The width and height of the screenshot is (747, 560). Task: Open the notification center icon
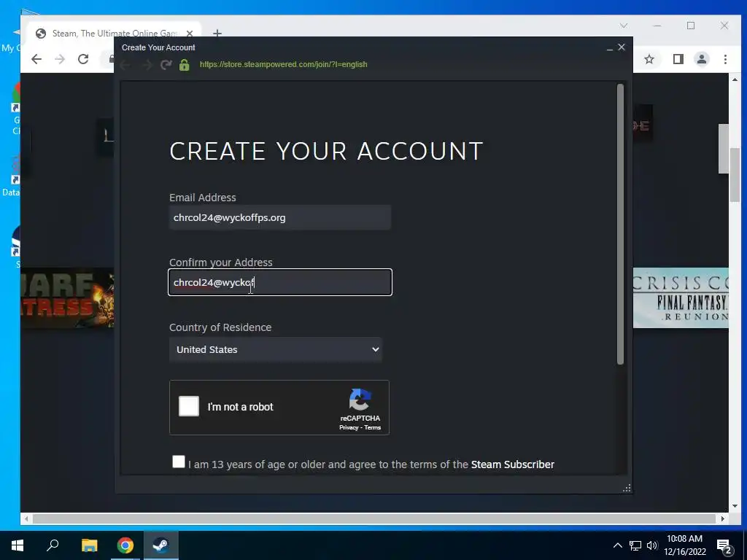[x=724, y=546]
